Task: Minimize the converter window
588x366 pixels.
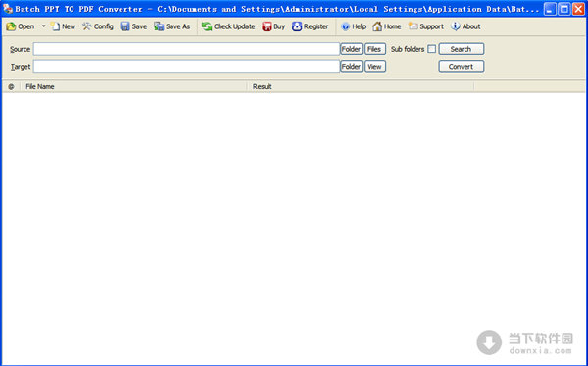Action: pos(550,9)
